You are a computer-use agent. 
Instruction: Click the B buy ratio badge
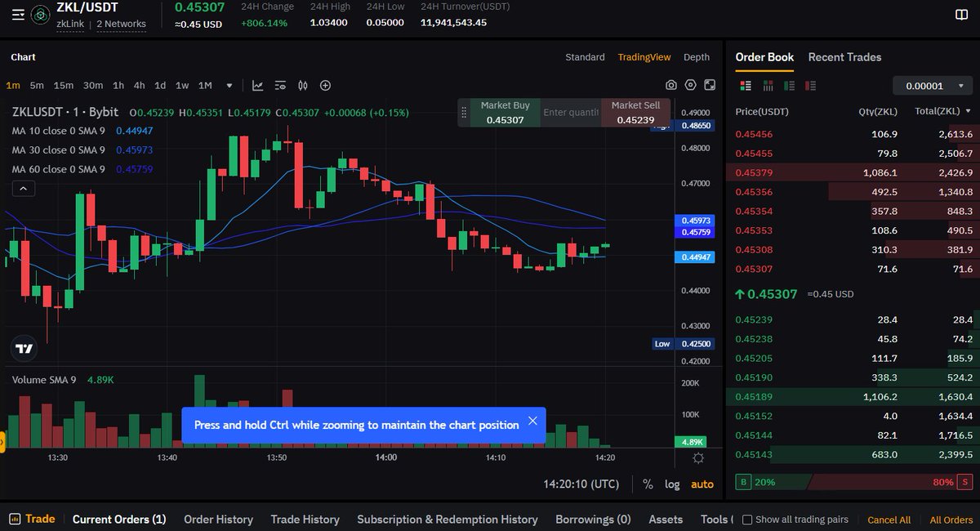pyautogui.click(x=742, y=482)
